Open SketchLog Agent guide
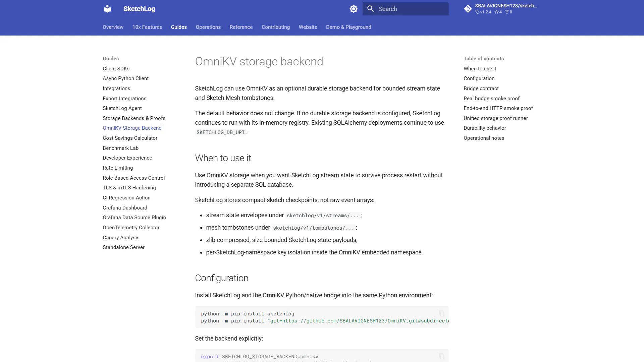Image resolution: width=644 pixels, height=362 pixels. pyautogui.click(x=122, y=108)
